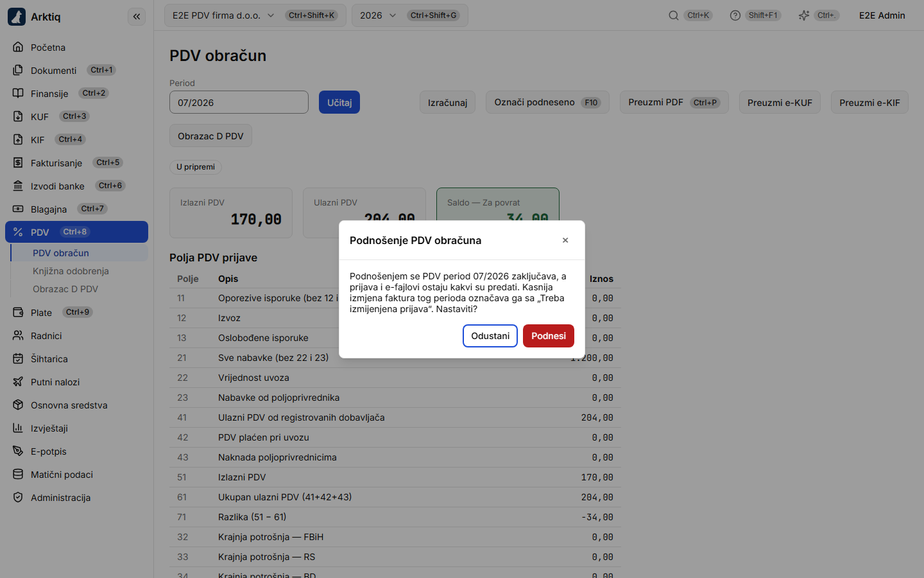Cancel the dialog with Odustani

[x=490, y=336]
